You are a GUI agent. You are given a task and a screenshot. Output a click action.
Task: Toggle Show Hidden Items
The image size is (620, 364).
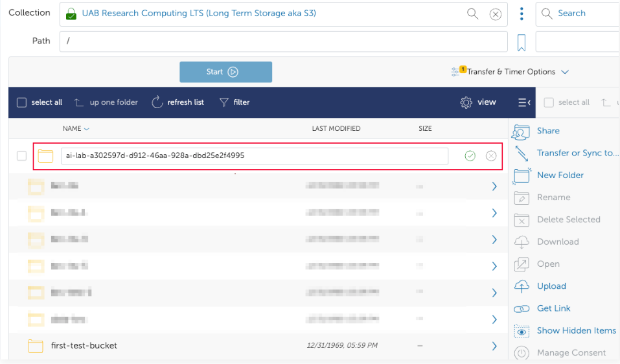(575, 331)
